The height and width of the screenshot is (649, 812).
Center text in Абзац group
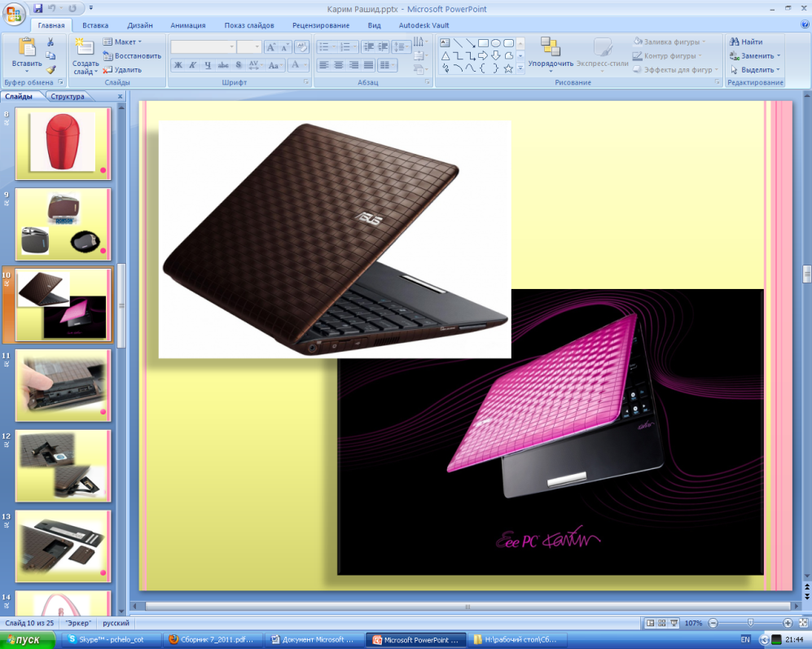click(x=339, y=65)
